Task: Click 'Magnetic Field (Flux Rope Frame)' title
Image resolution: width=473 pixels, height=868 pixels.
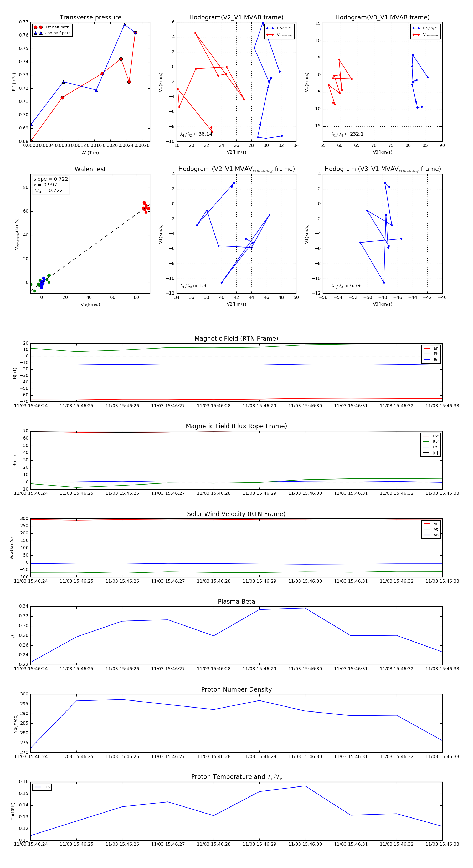Action: point(236,426)
